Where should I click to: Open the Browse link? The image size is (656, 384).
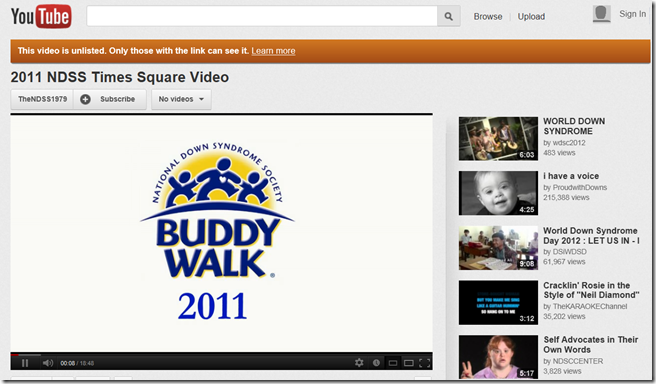(488, 16)
